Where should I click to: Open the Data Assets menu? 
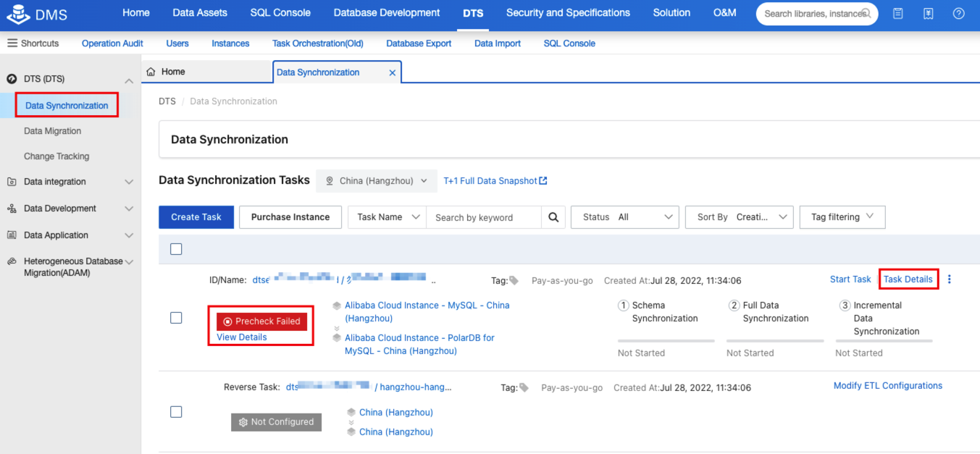pyautogui.click(x=200, y=12)
